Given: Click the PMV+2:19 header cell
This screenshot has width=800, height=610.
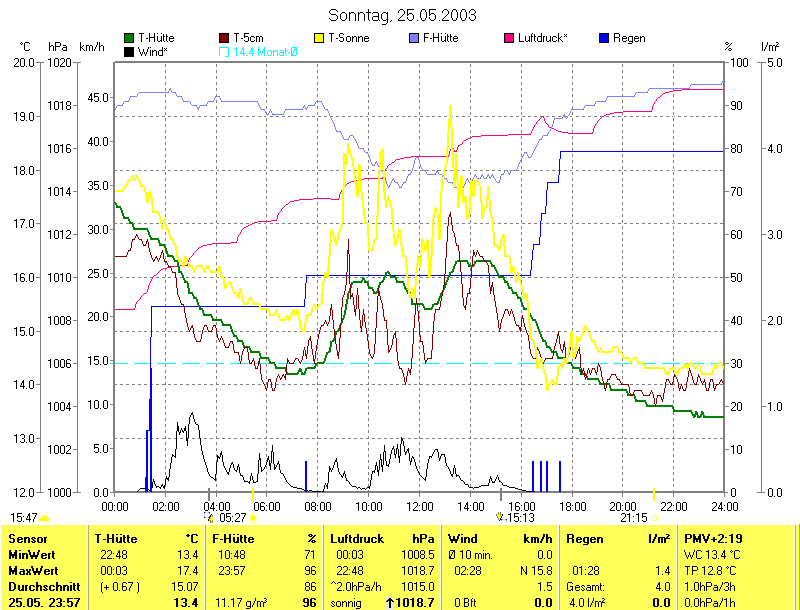Looking at the screenshot, I should (715, 539).
